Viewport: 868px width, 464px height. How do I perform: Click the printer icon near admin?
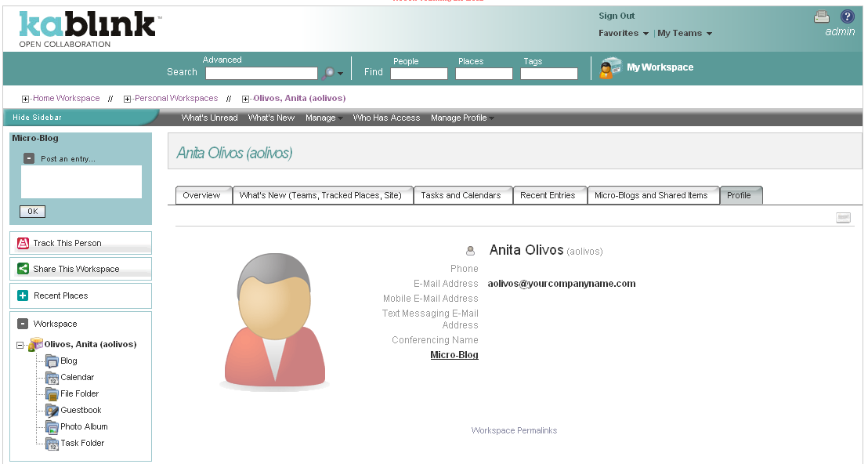tap(821, 16)
